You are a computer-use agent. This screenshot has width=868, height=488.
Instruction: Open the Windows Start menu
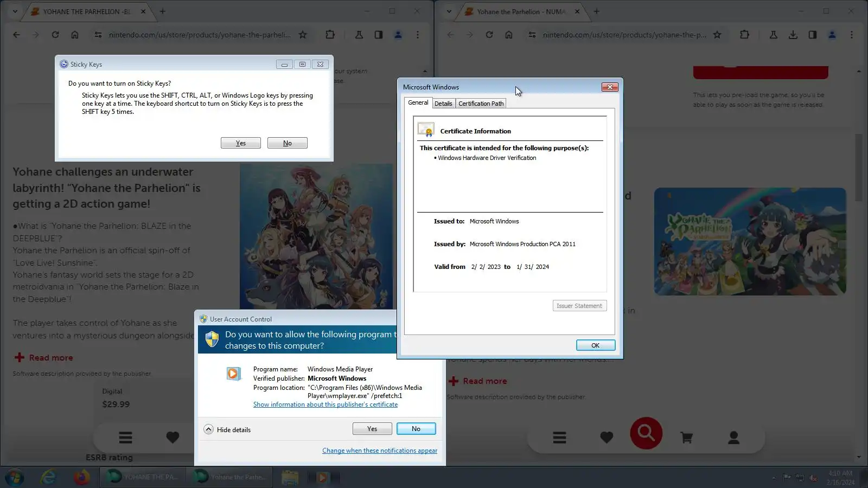point(15,477)
